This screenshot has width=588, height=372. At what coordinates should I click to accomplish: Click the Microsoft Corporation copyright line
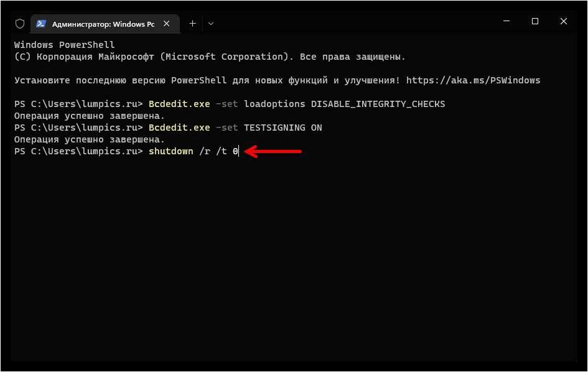tap(210, 57)
